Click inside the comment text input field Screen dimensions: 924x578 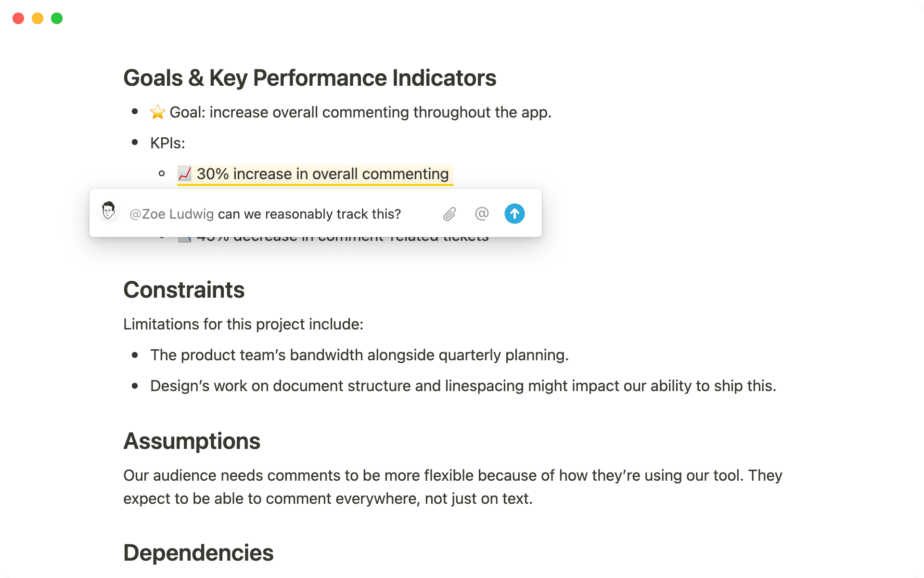click(313, 214)
